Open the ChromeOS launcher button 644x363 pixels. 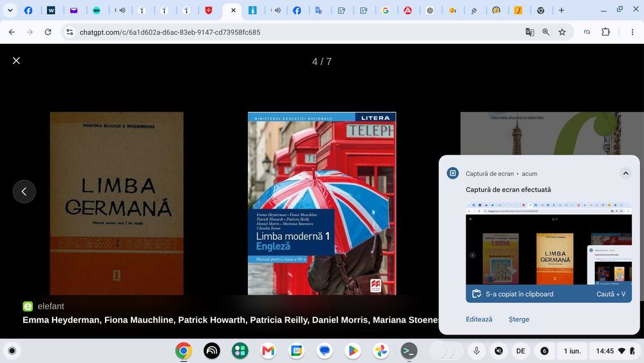[12, 351]
